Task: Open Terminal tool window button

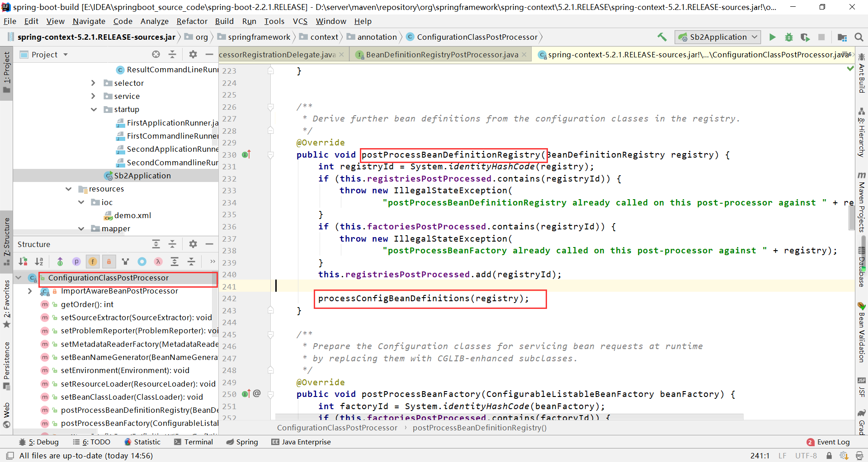Action: pos(193,442)
